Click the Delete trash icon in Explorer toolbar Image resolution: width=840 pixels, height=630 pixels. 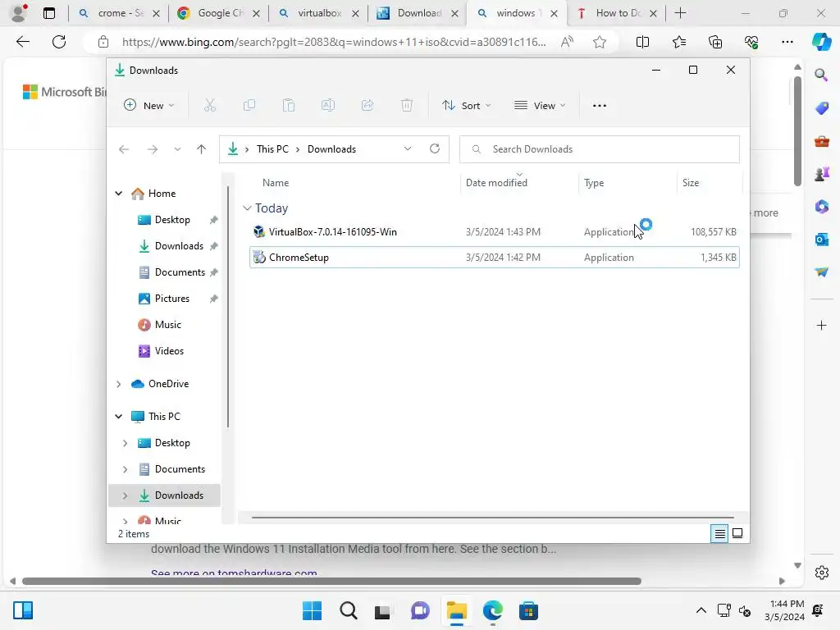(407, 106)
